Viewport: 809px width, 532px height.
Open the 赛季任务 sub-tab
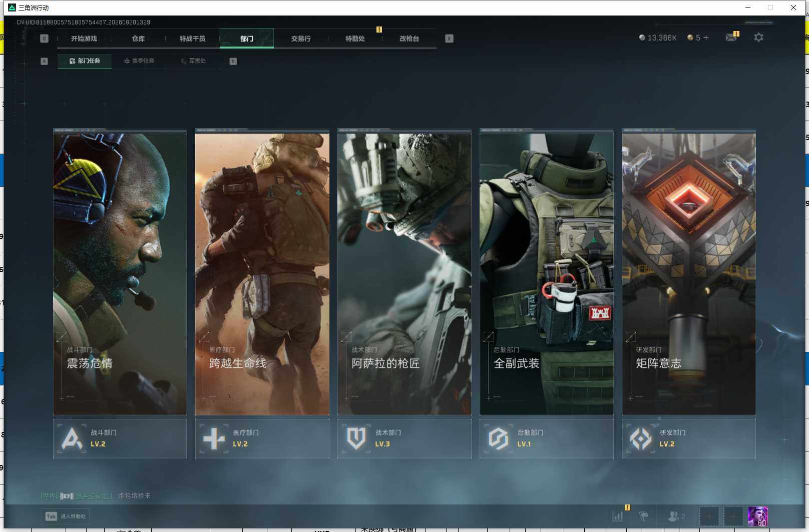[139, 61]
